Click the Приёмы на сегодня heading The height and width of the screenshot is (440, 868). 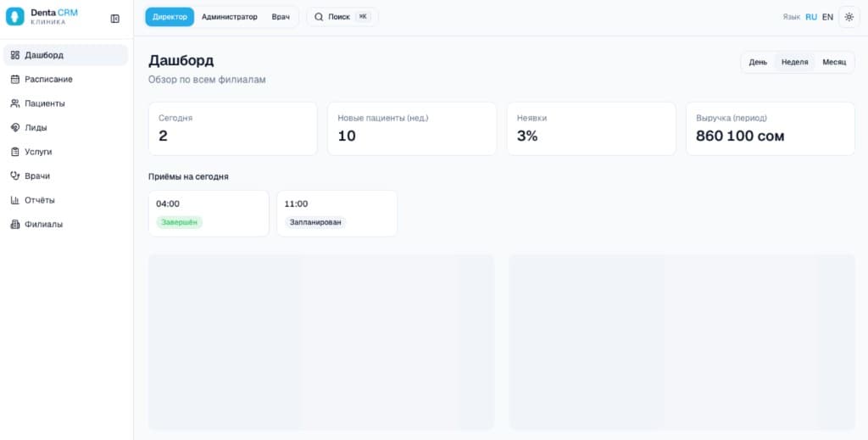pyautogui.click(x=188, y=176)
